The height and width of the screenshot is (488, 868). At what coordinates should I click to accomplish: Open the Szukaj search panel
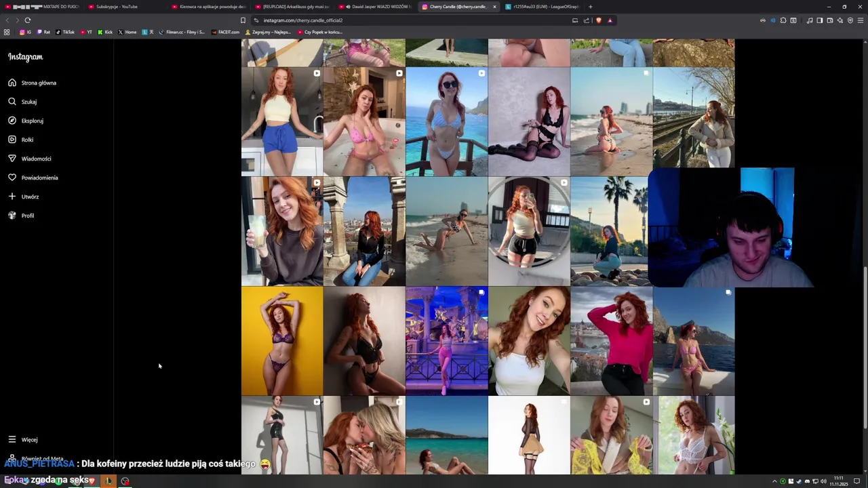(23, 102)
